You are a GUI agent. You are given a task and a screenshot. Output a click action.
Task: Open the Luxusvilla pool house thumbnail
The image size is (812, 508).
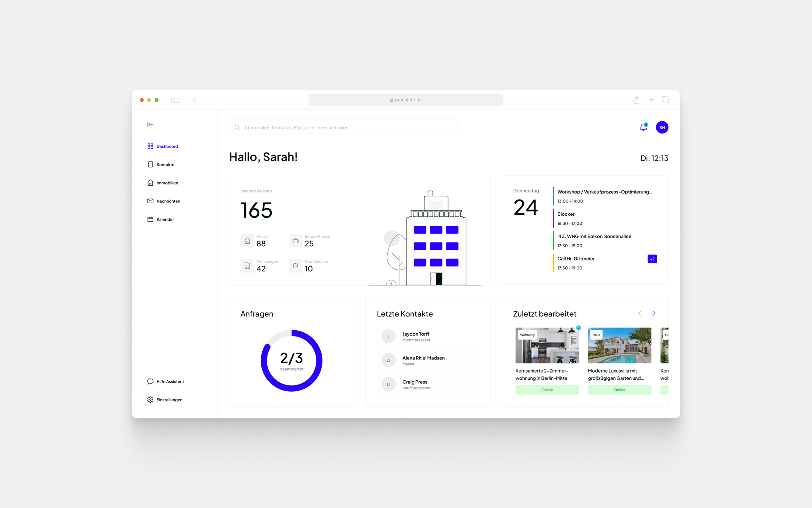click(x=619, y=346)
